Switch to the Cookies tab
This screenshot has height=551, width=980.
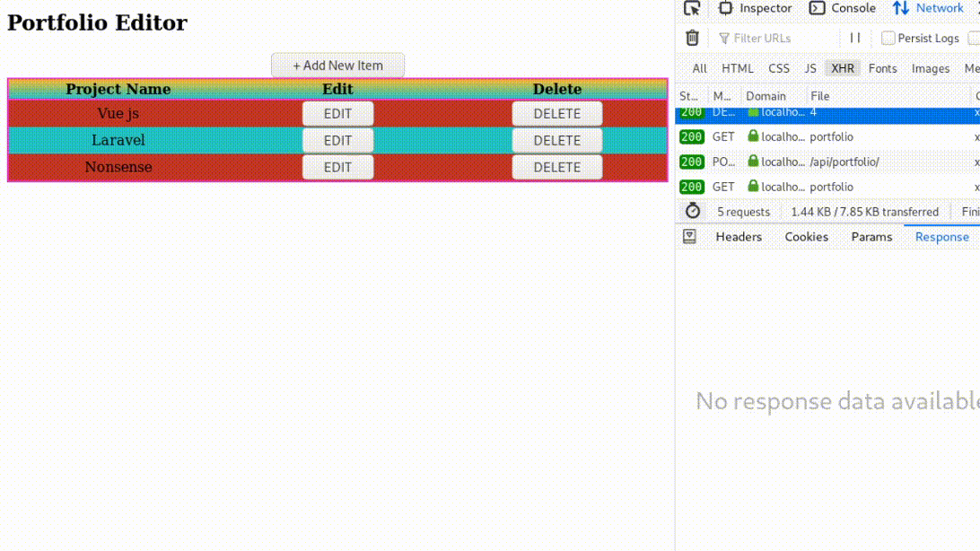tap(806, 236)
